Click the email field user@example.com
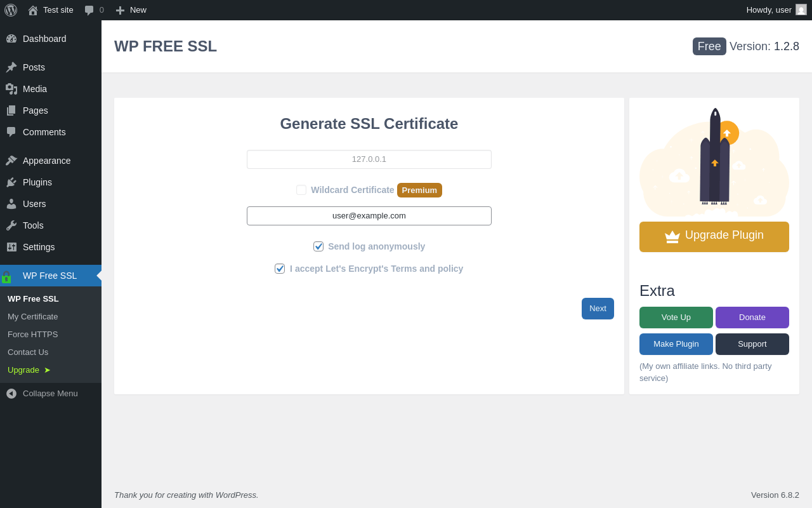This screenshot has height=508, width=812. (369, 216)
